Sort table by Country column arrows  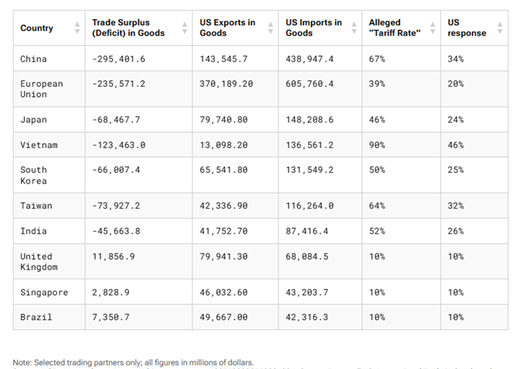pyautogui.click(x=77, y=28)
